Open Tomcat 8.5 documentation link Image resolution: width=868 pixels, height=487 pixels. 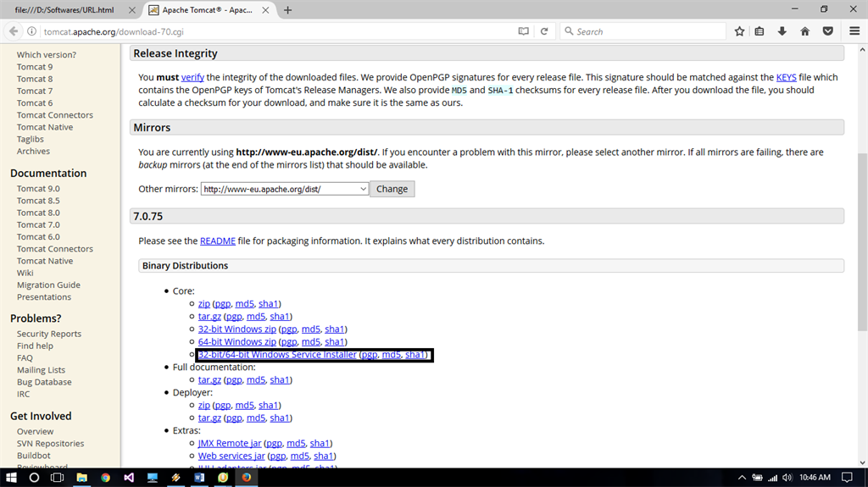pyautogui.click(x=38, y=201)
